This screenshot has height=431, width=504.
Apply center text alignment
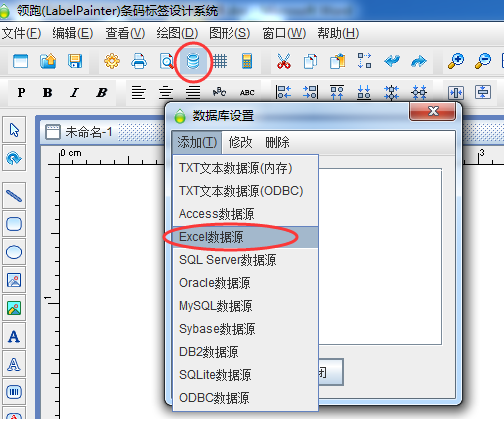pos(166,92)
